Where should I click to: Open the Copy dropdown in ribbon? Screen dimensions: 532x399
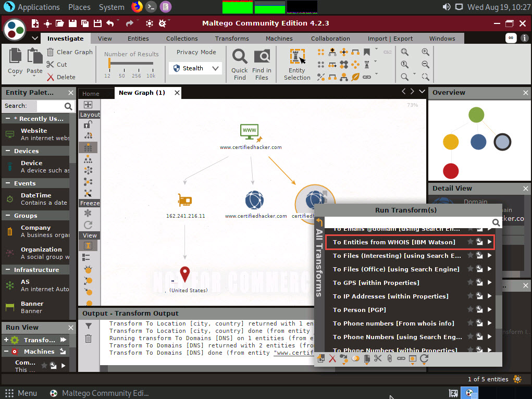point(15,77)
